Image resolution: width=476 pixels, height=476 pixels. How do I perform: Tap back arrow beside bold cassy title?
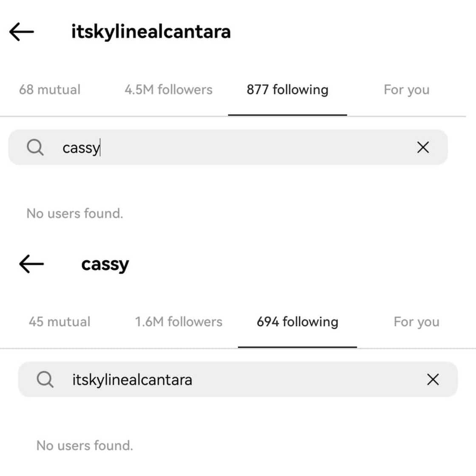(31, 264)
